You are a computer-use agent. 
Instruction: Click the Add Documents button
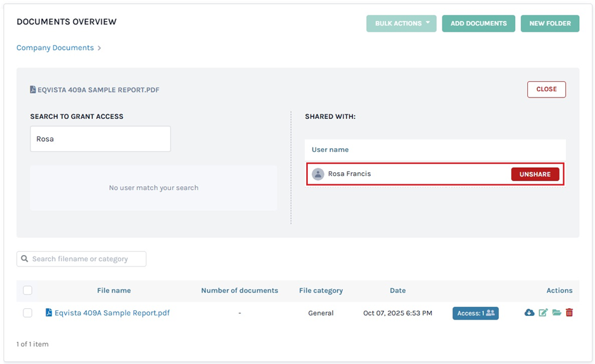tap(478, 23)
